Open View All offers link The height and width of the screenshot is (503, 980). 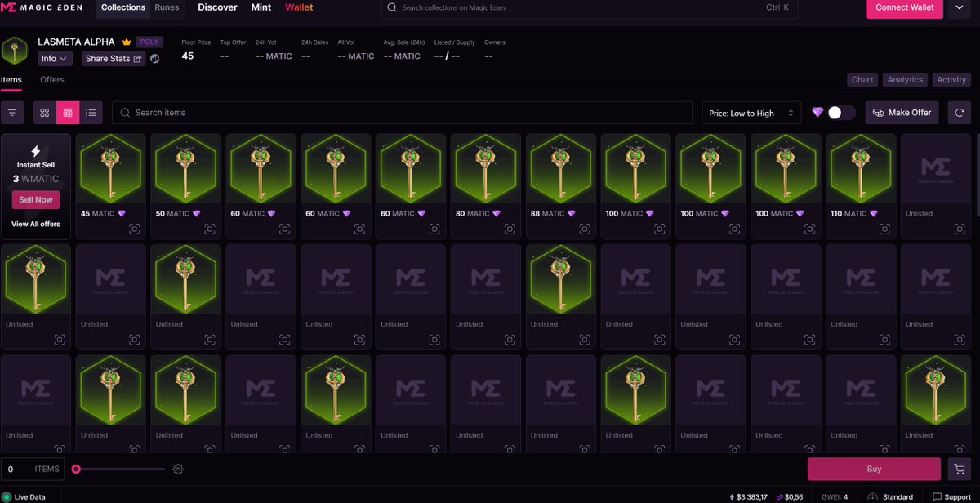pyautogui.click(x=36, y=224)
